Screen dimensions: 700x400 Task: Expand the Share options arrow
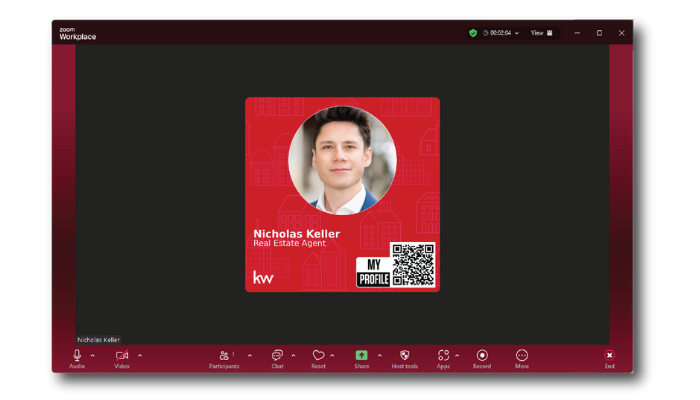coord(380,356)
